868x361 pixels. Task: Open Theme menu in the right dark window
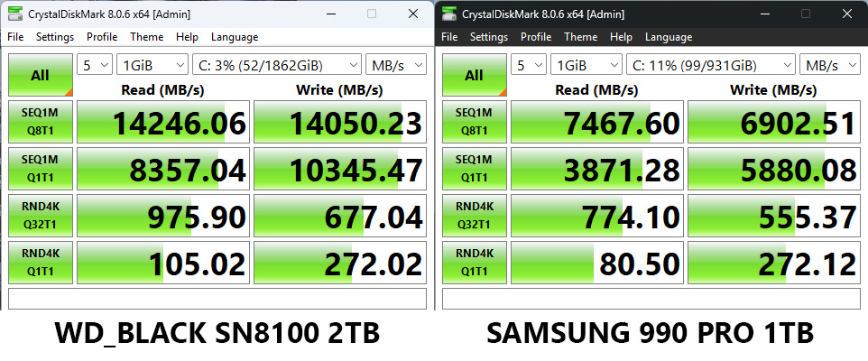[x=581, y=37]
